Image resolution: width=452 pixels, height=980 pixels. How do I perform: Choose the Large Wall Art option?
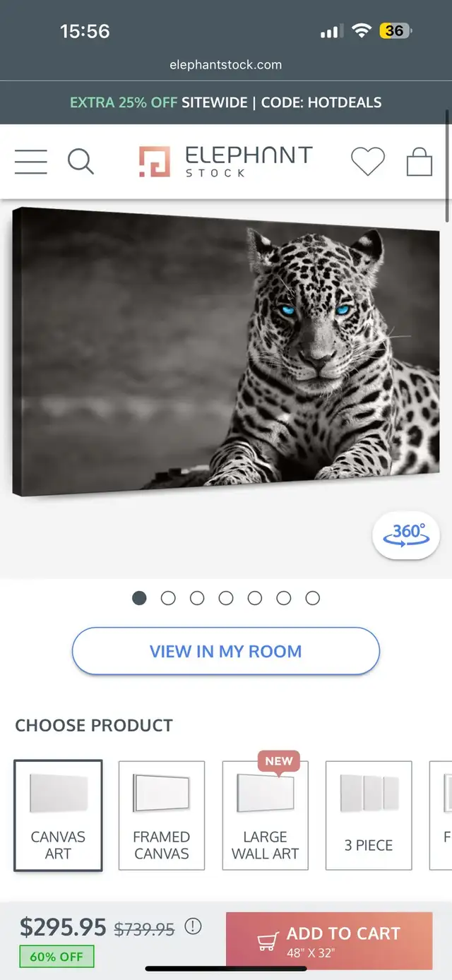266,815
